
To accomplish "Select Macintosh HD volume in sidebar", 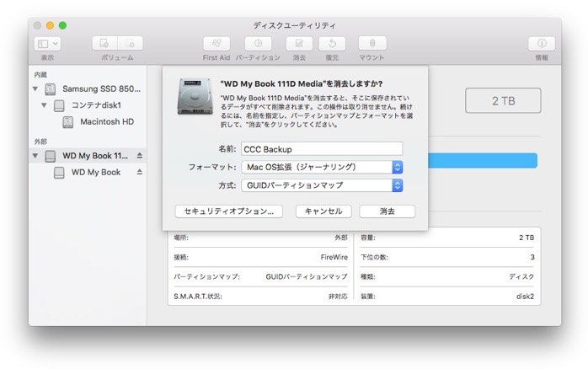I will (107, 122).
